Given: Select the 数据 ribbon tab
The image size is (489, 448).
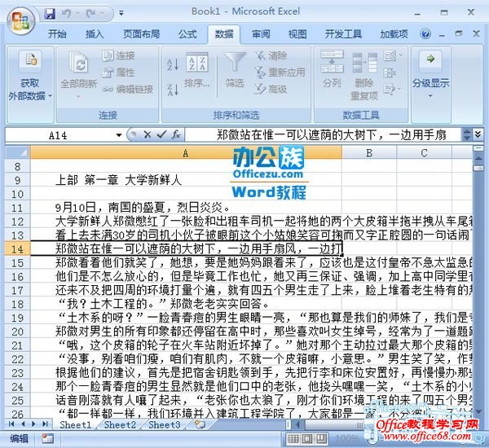Looking at the screenshot, I should point(224,33).
